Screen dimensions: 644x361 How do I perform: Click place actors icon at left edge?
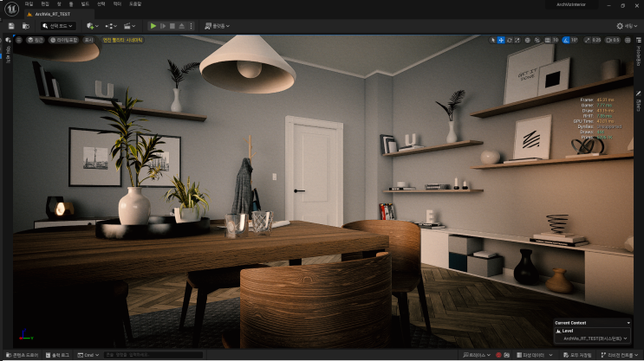tap(8, 40)
